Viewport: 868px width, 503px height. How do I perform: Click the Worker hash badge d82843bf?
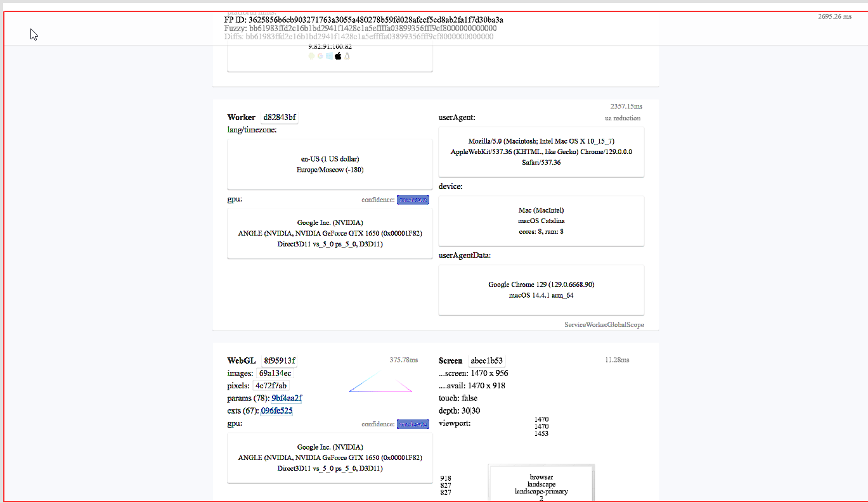[x=279, y=117]
